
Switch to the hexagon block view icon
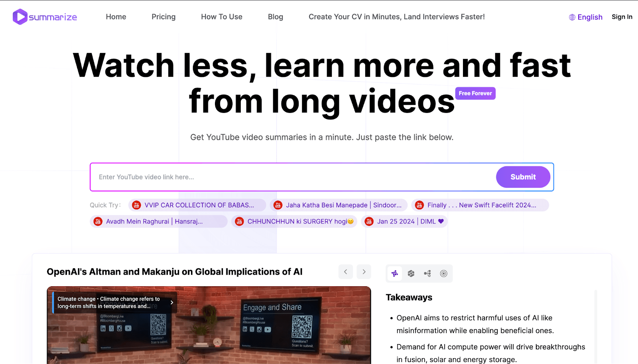click(411, 273)
